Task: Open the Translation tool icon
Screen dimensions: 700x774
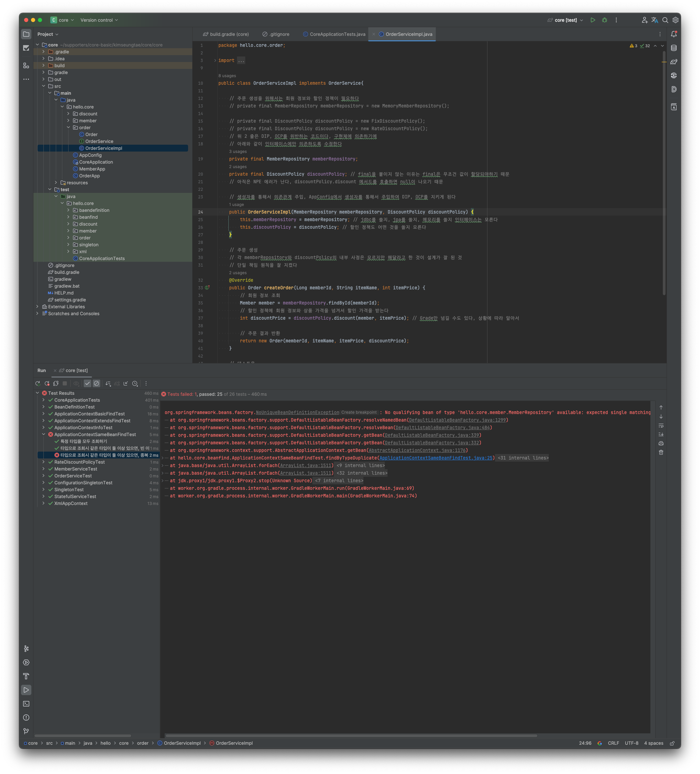Action: click(x=655, y=20)
